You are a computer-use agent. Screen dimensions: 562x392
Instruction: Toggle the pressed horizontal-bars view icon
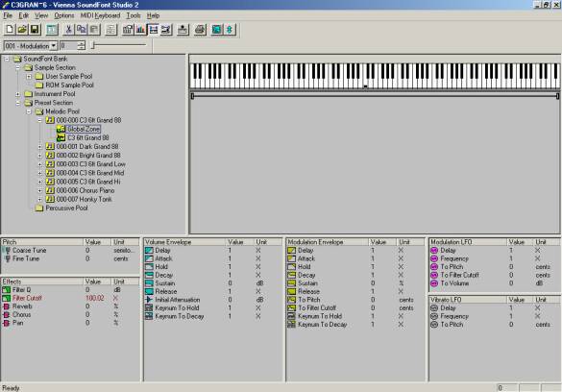coord(154,30)
